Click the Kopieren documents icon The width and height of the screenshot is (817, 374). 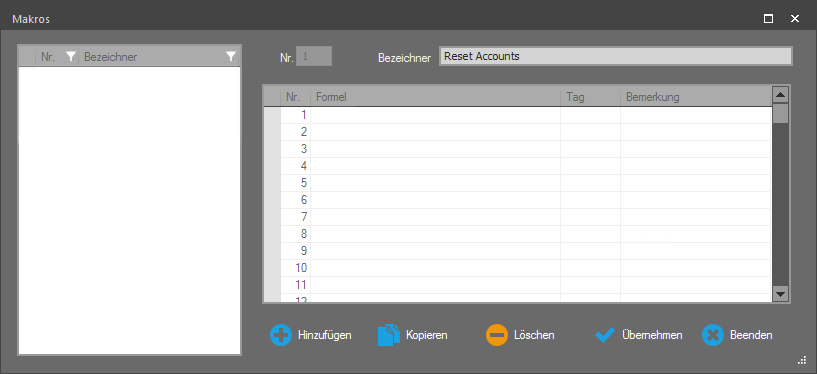tap(389, 335)
